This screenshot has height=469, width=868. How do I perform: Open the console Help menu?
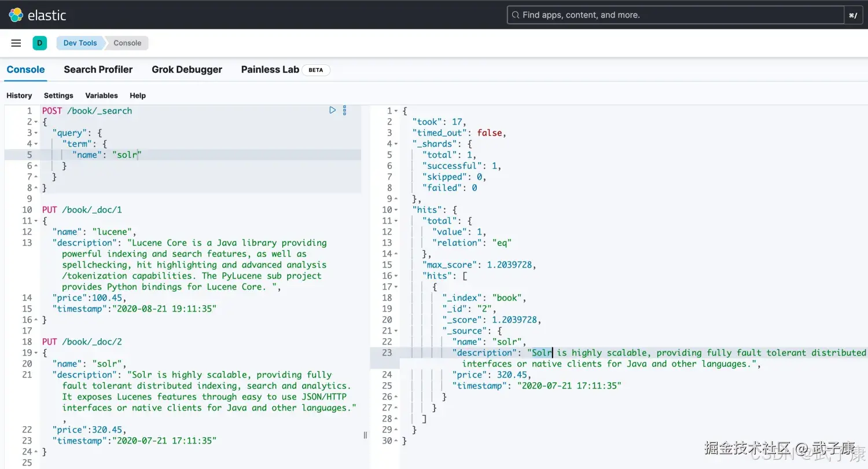pos(138,96)
